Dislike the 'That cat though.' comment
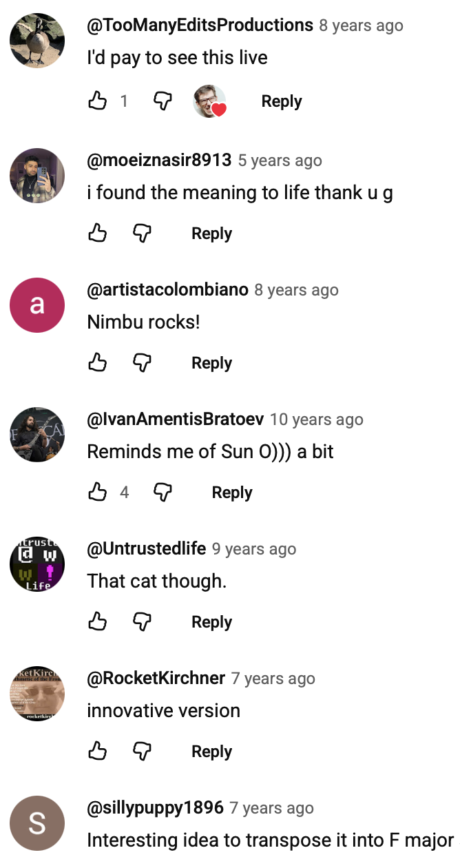The image size is (460, 868). (142, 622)
